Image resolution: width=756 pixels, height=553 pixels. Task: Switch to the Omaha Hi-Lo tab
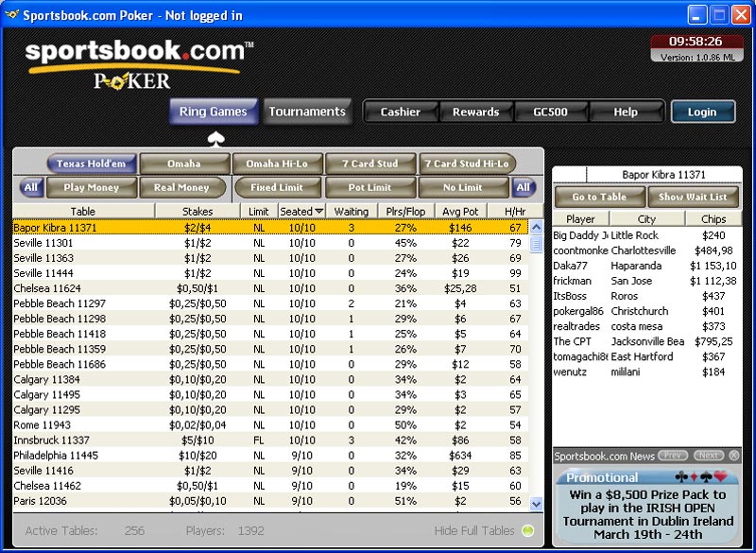point(277,164)
